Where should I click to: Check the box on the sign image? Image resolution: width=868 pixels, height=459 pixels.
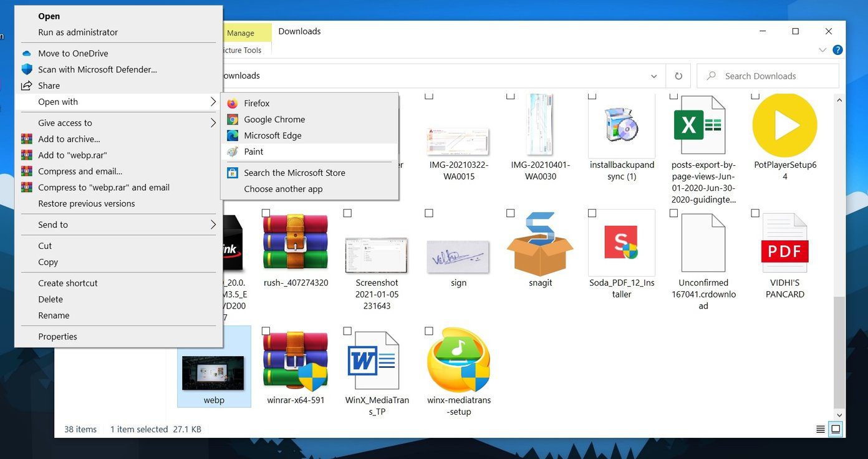(429, 213)
